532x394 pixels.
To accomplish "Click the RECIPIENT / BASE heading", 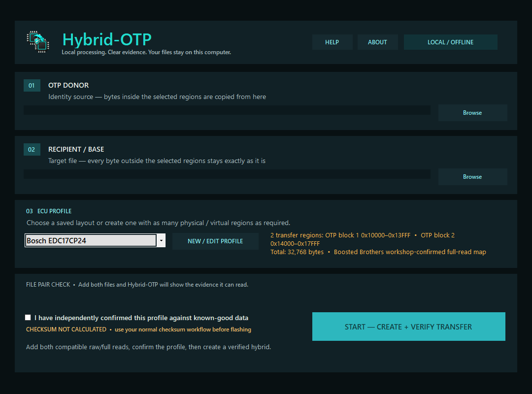I will (76, 149).
